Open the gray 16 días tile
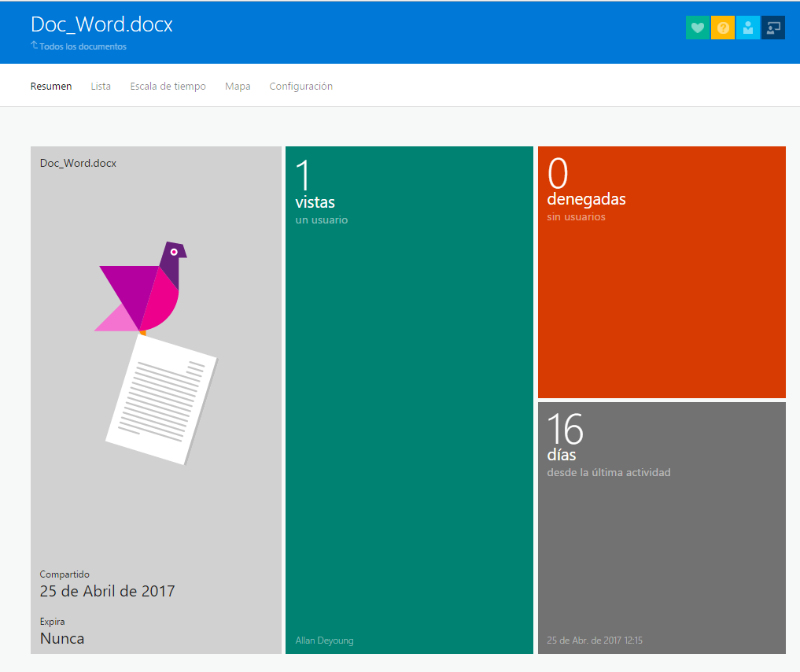This screenshot has width=800, height=672. point(662,527)
